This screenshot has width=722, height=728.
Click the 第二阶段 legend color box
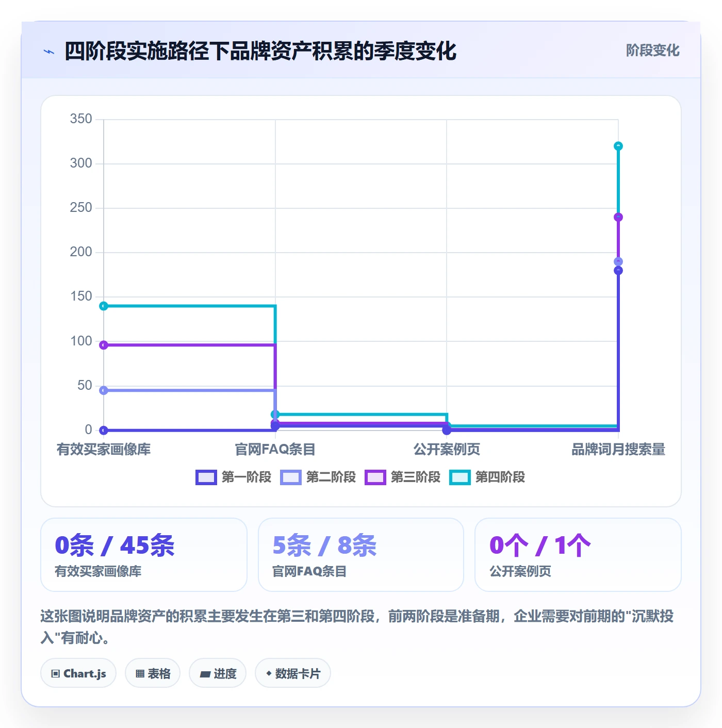coord(291,477)
